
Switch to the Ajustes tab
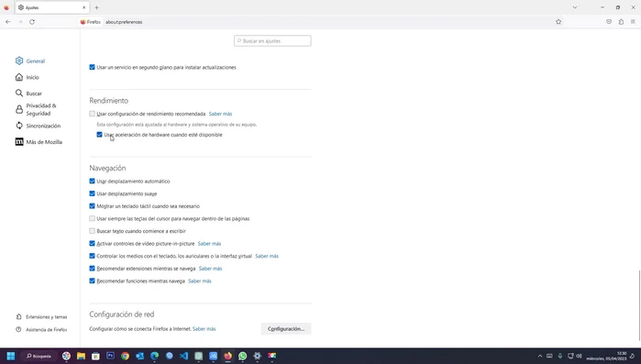point(52,7)
